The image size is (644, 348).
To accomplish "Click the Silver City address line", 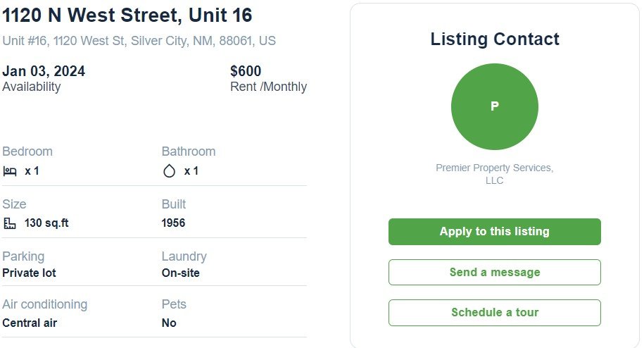I will coord(139,41).
